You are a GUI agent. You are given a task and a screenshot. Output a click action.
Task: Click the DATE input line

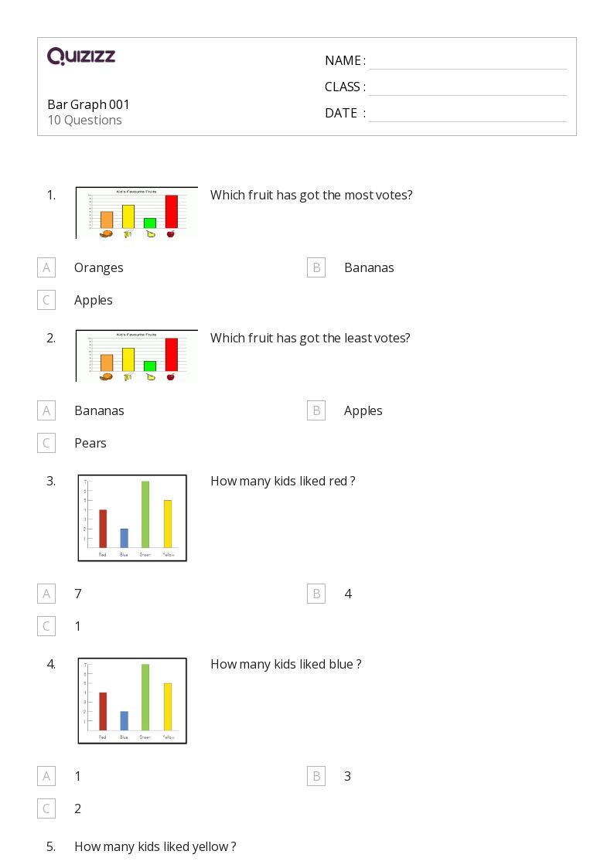click(x=467, y=114)
